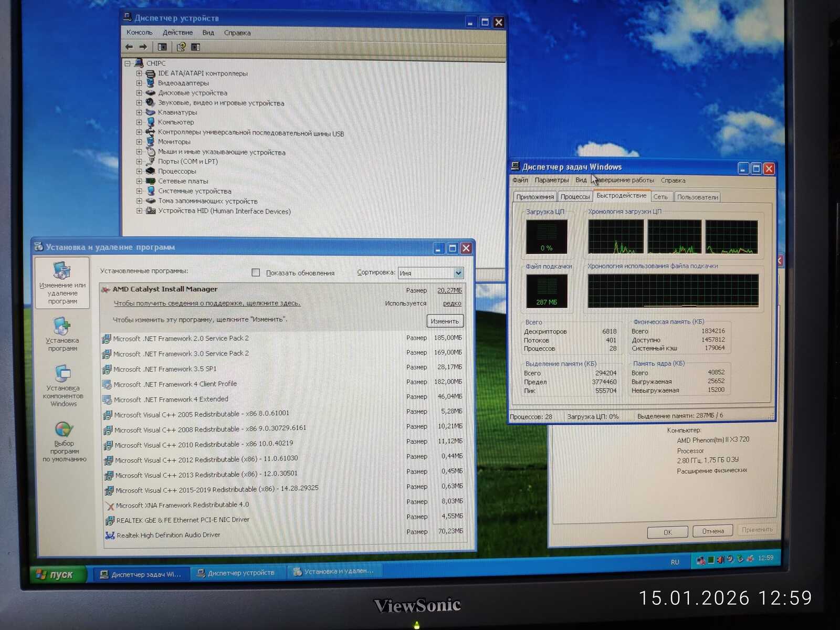Click the Клавиатуры device icon
This screenshot has width=840, height=630.
[150, 112]
